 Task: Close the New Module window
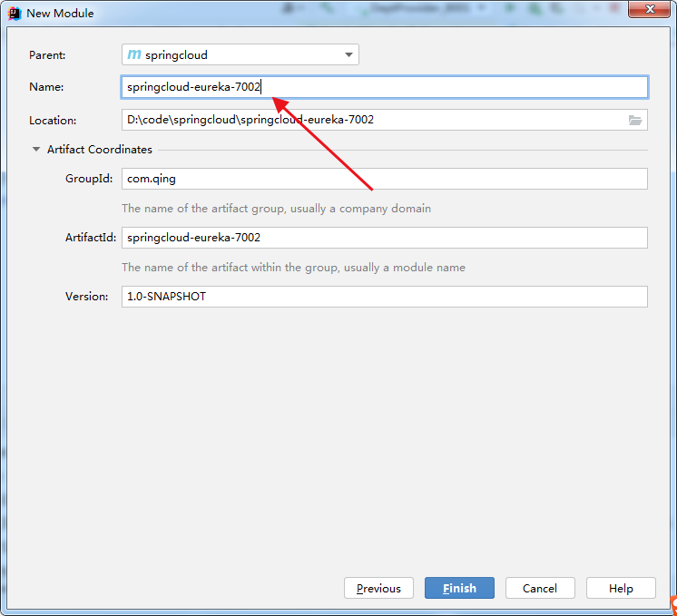point(650,9)
